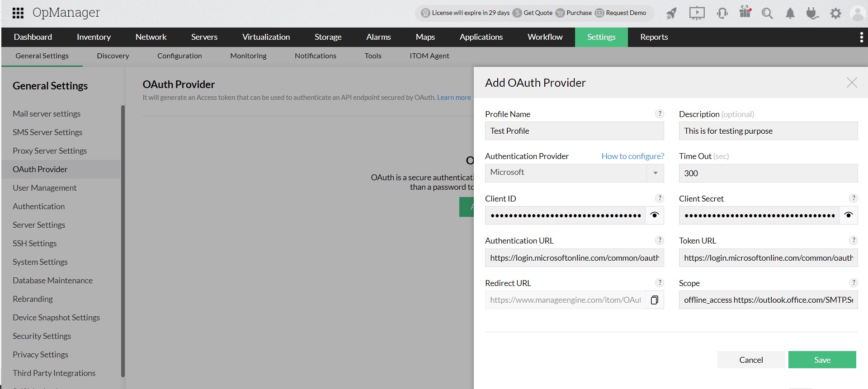Open the alarm bell notifications icon
Image resolution: width=868 pixels, height=389 pixels.
[790, 14]
